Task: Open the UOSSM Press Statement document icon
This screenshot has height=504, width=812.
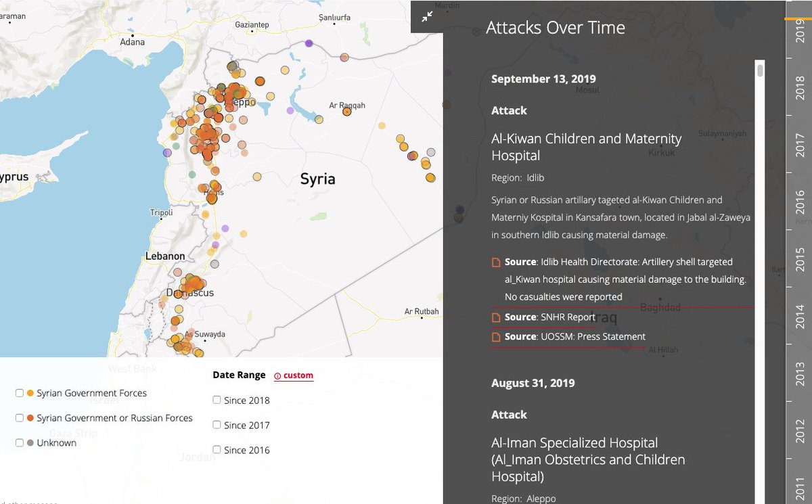Action: 496,337
